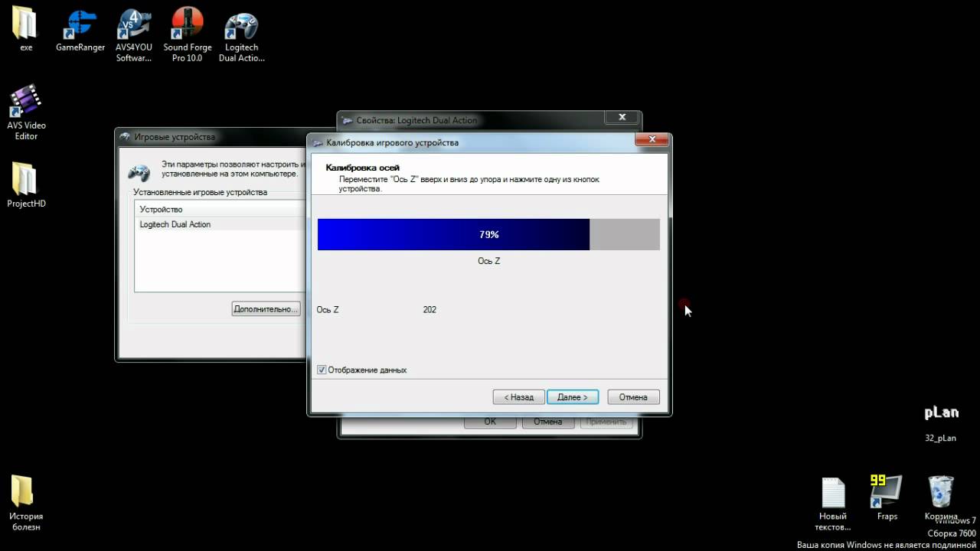The height and width of the screenshot is (551, 980).
Task: Click the large gamepad icon in Игровые устройства
Action: coord(139,171)
